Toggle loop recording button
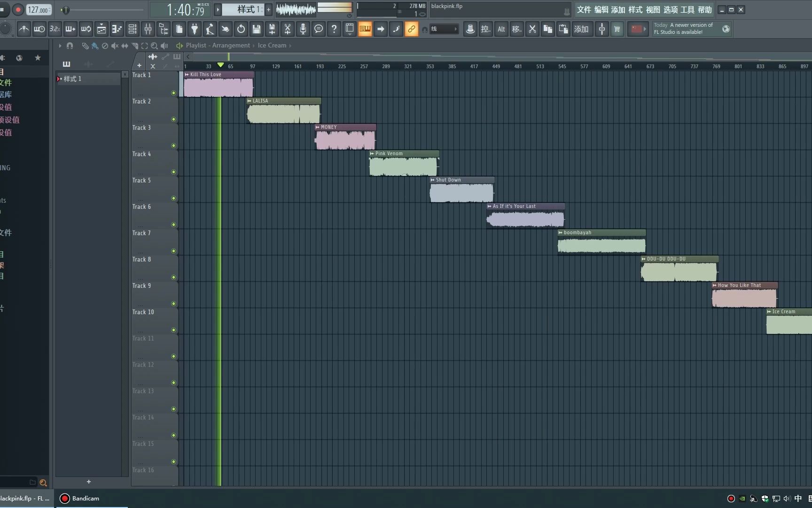The width and height of the screenshot is (812, 508). (86, 29)
